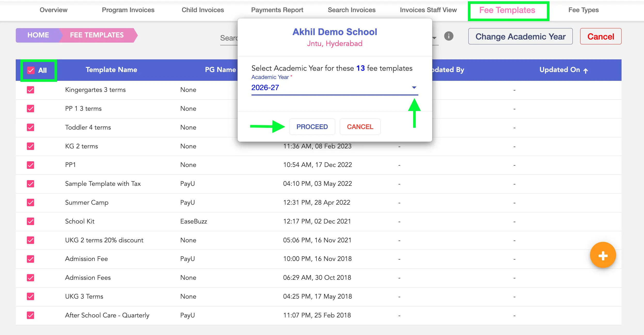Screen dimensions: 644x335
Task: Click the 12:31 PM, 28 Apr 2022 cell
Action: pyautogui.click(x=317, y=203)
